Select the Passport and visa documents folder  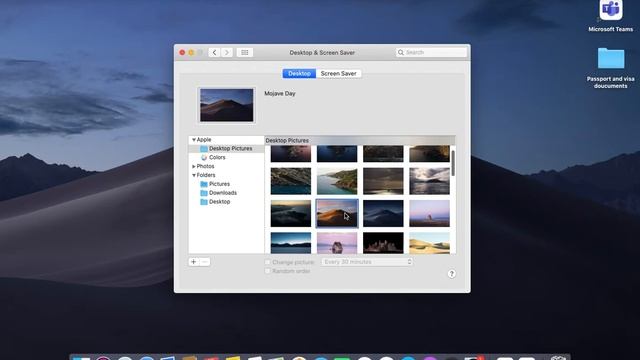click(x=611, y=68)
